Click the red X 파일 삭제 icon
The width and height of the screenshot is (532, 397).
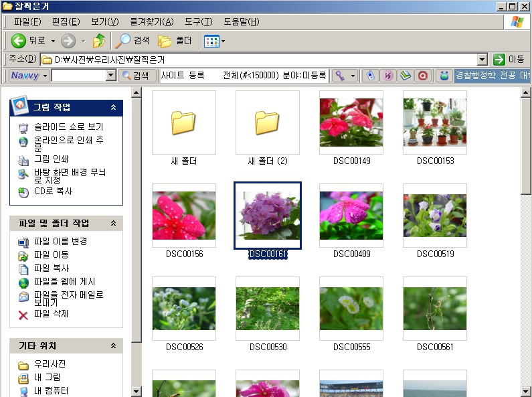(x=23, y=315)
